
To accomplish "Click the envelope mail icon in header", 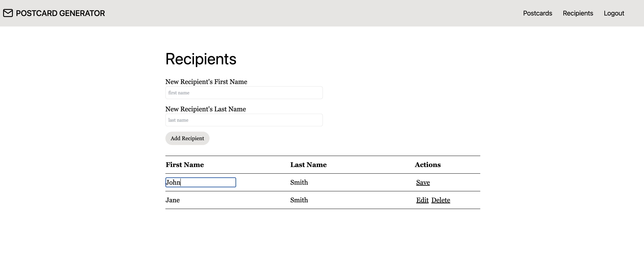I will [8, 13].
